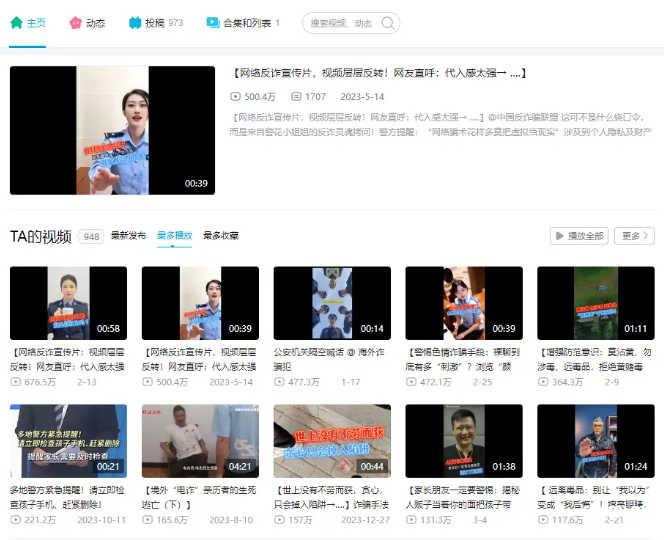Click the blue 投稿 submissions icon

[x=135, y=22]
